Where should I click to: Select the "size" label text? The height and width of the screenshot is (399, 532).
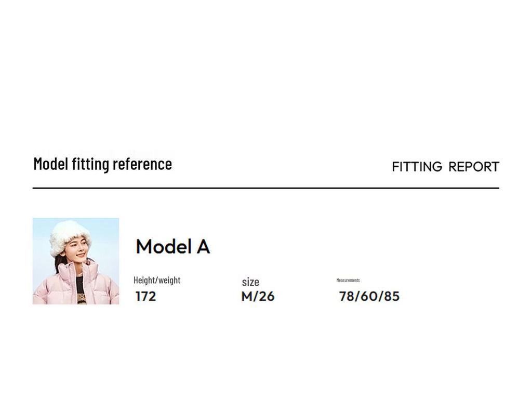pyautogui.click(x=250, y=282)
